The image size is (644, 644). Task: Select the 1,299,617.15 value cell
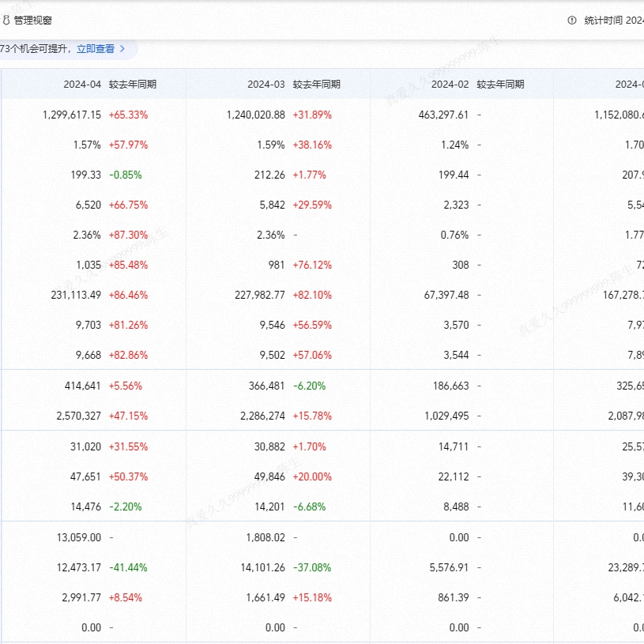pos(72,115)
